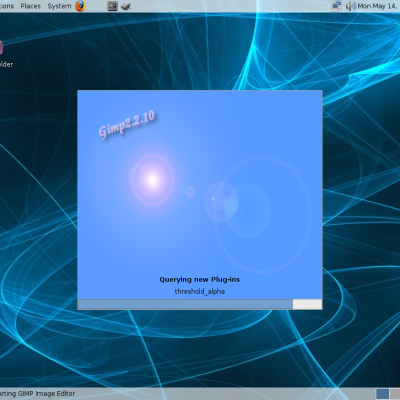400x400 pixels.
Task: Open the terminal launcher icon
Action: [112, 6]
